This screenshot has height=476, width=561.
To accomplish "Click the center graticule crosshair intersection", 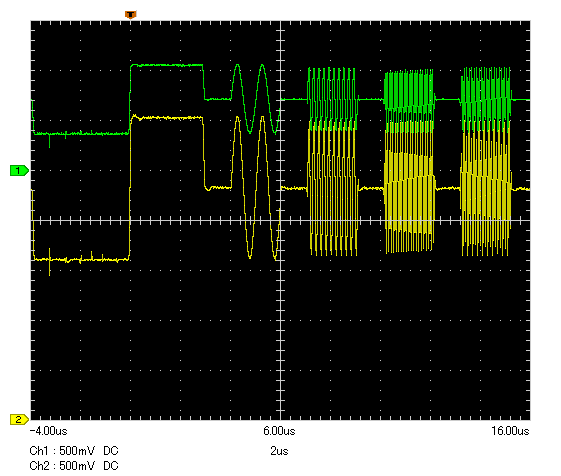I will [x=280, y=220].
